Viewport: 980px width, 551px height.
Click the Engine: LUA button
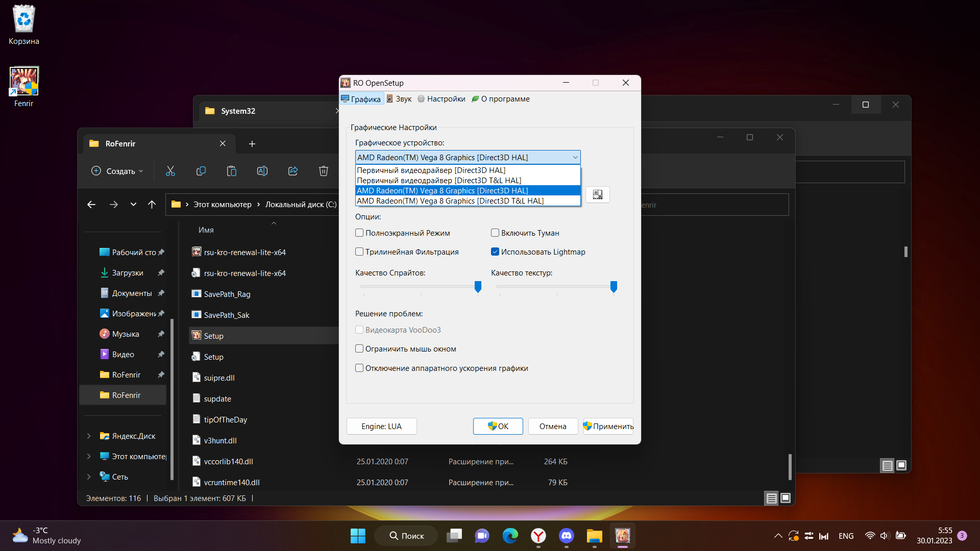382,427
